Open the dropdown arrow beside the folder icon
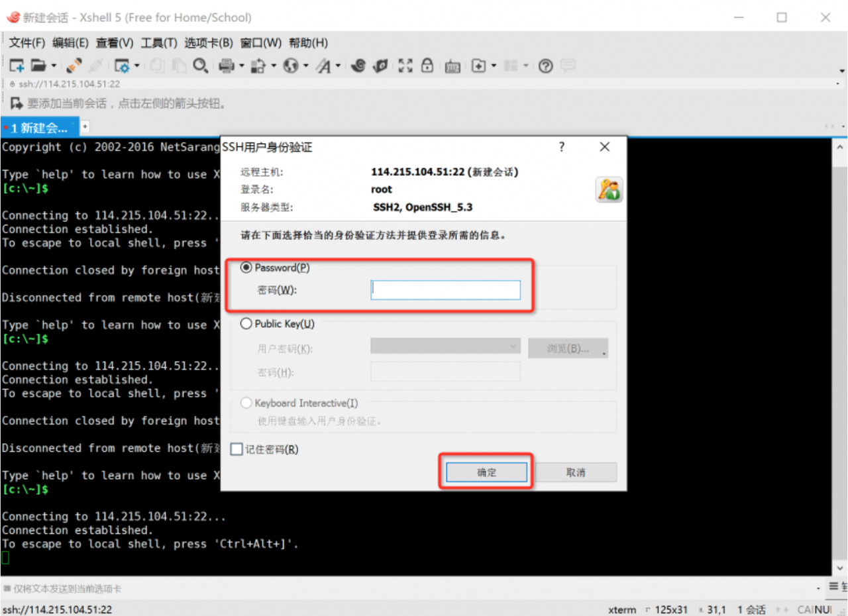 point(54,66)
